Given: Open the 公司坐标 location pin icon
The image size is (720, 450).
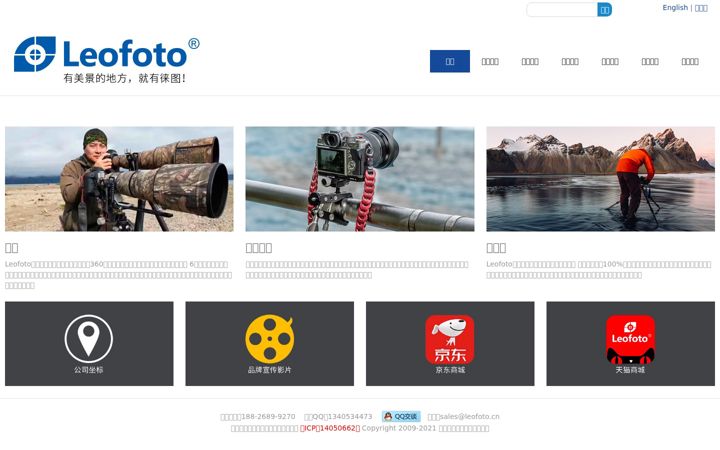Looking at the screenshot, I should tap(89, 339).
